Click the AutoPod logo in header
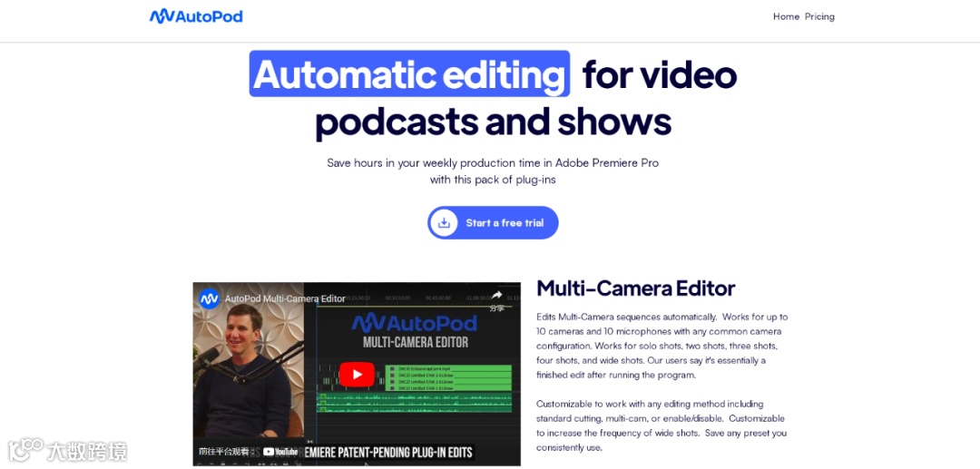 point(196,16)
